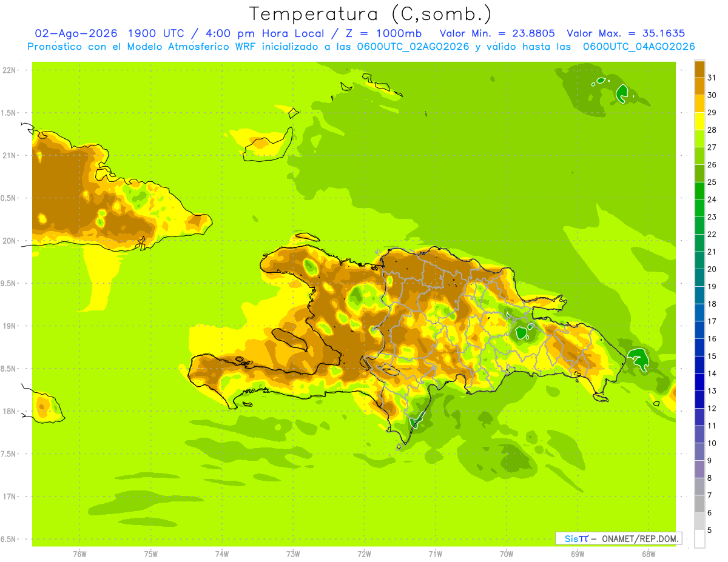Click legend value '28' on color bar
The width and height of the screenshot is (728, 562).
[x=712, y=130]
